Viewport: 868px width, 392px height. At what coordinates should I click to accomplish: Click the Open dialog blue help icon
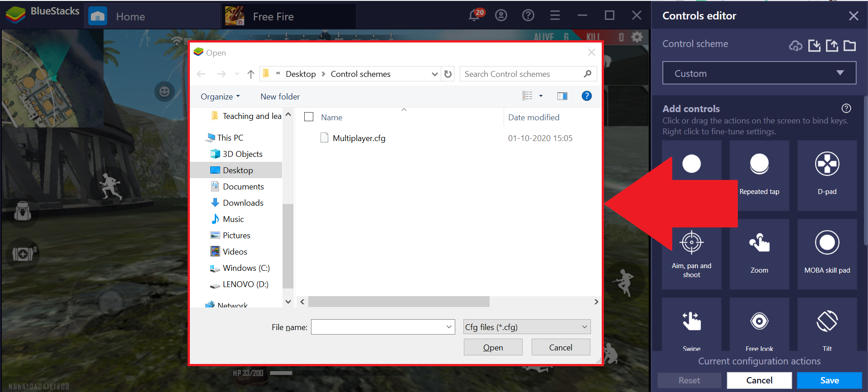click(587, 96)
